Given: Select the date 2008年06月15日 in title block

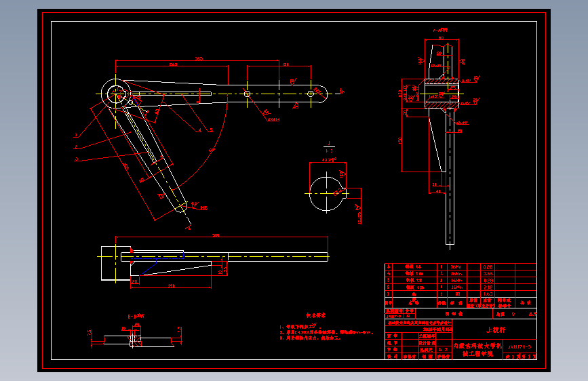Looking at the screenshot, I should (x=438, y=329).
